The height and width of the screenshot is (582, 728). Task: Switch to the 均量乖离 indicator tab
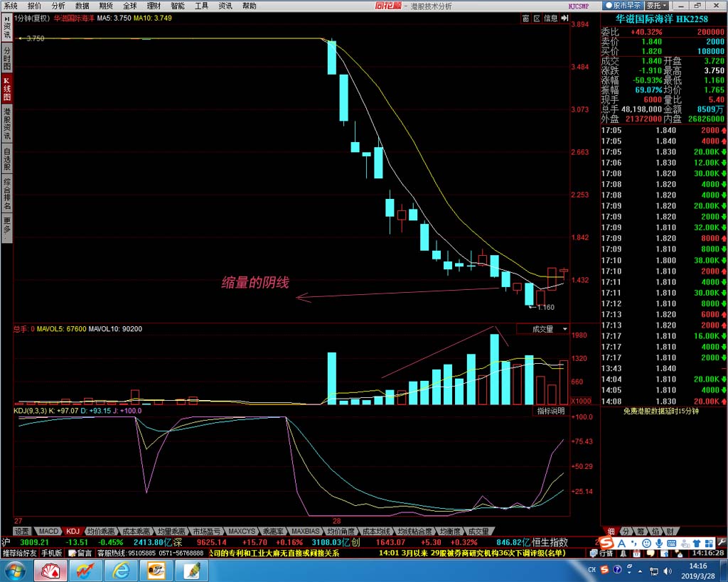(171, 531)
